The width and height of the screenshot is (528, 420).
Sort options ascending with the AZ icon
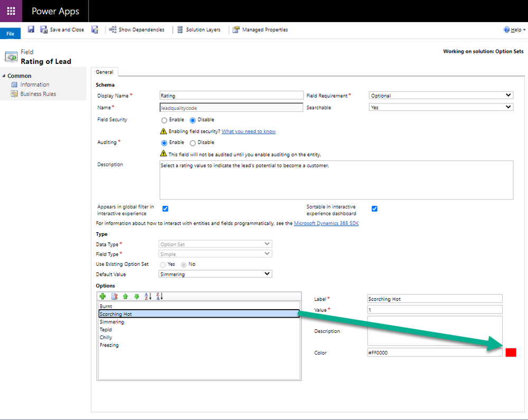[148, 297]
